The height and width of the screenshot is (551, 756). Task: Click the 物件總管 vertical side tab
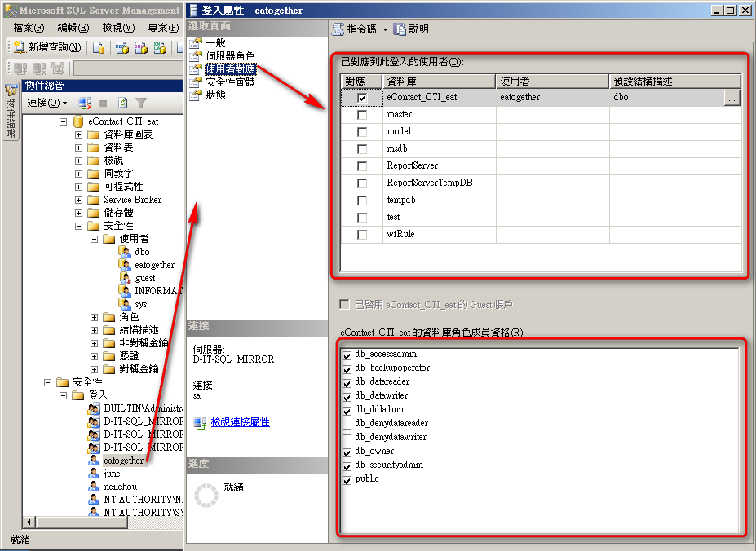[11, 112]
